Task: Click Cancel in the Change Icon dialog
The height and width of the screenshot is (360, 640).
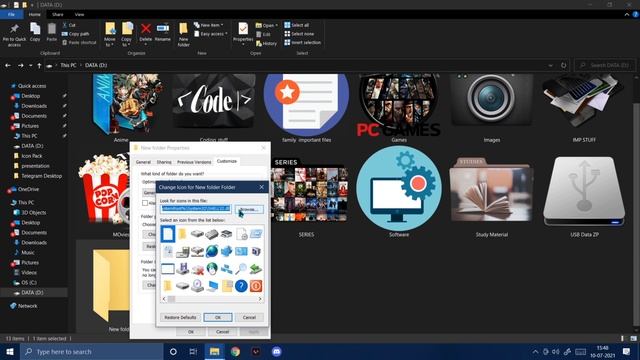Action: pyautogui.click(x=249, y=317)
